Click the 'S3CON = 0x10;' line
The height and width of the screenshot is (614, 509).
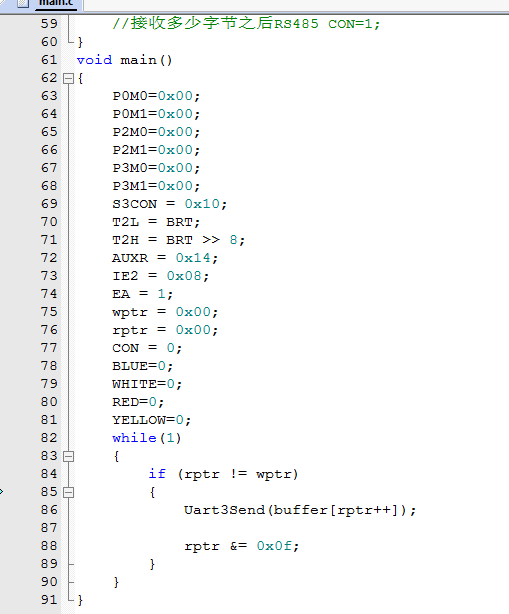[170, 204]
